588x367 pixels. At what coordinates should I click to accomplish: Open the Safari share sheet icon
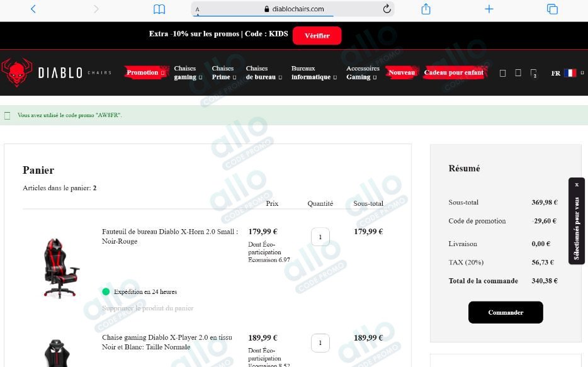click(426, 9)
